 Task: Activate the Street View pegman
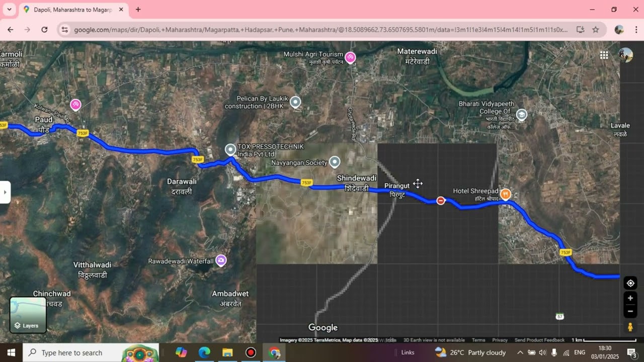coord(630,327)
